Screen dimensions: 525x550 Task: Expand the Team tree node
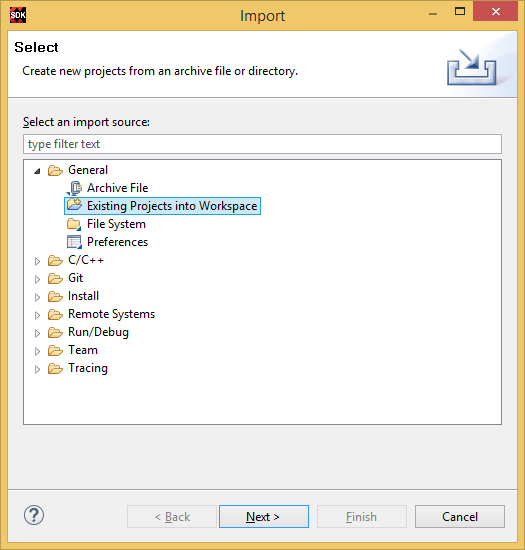pos(37,351)
